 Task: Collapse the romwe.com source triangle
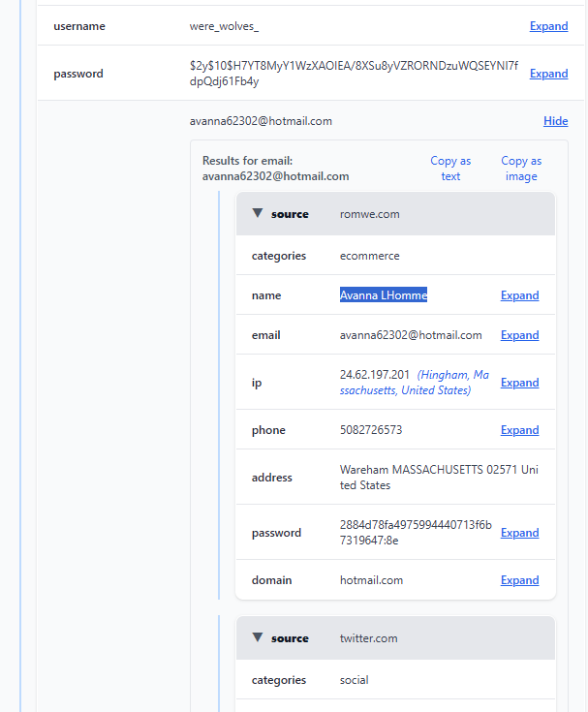pyautogui.click(x=258, y=213)
